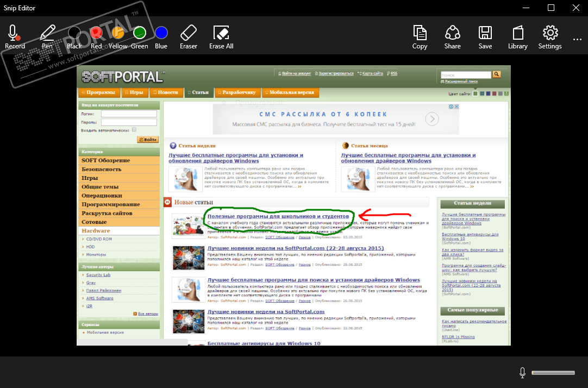
Task: Open the Операционки category
Action: pos(119,195)
